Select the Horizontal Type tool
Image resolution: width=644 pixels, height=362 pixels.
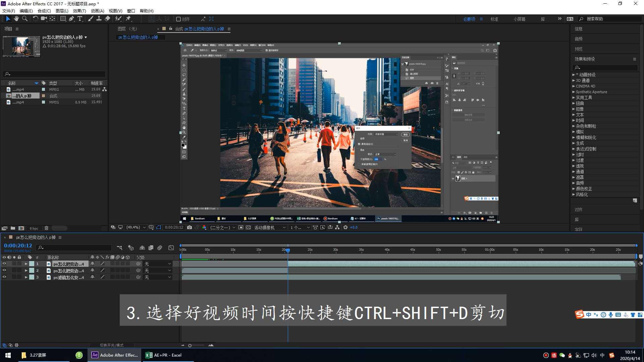[x=80, y=19]
